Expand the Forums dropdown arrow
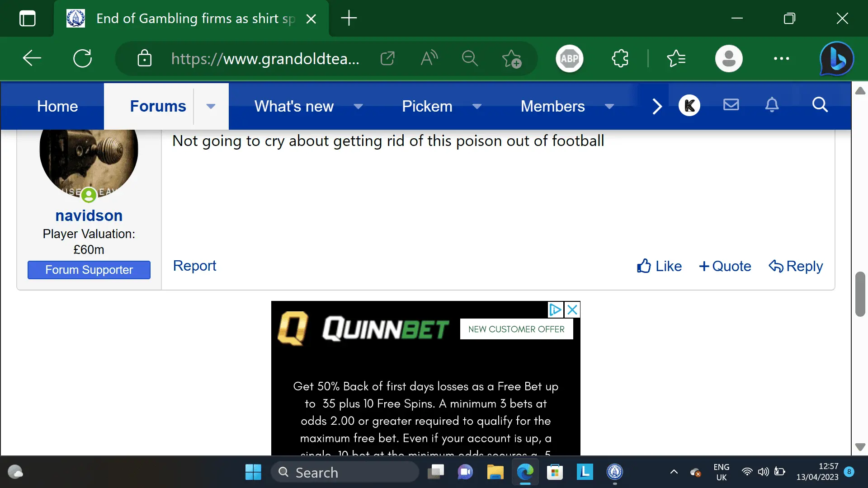868x488 pixels. (211, 107)
